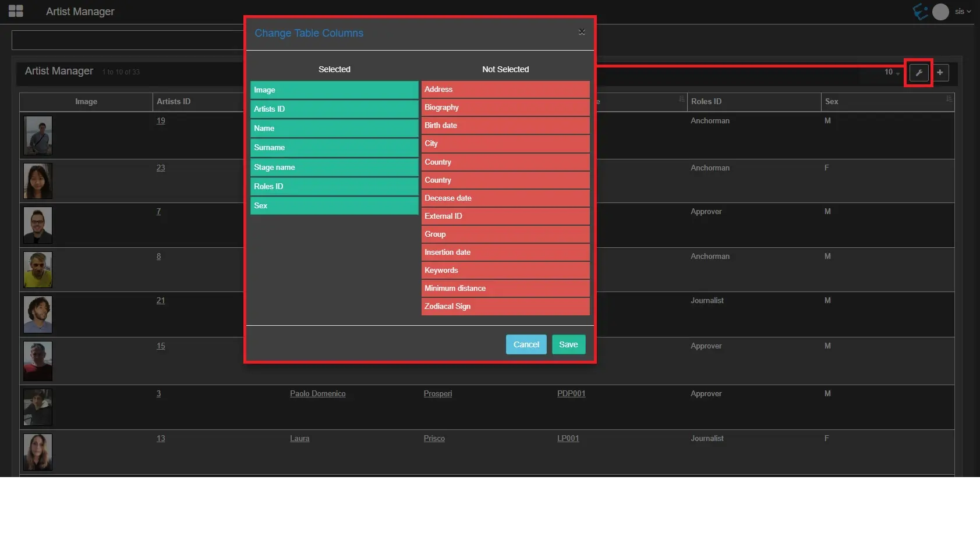This screenshot has width=980, height=537.
Task: Select the Birth date column item
Action: [505, 126]
